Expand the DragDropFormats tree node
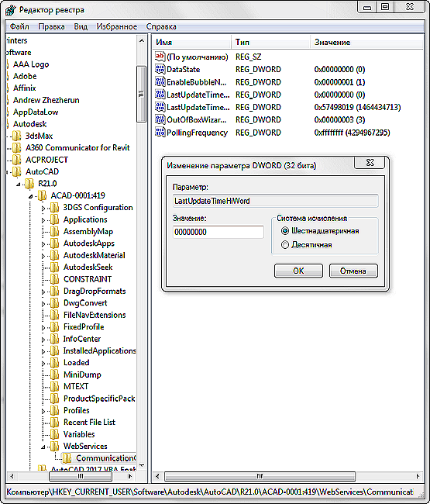The height and width of the screenshot is (504, 430). coord(43,292)
